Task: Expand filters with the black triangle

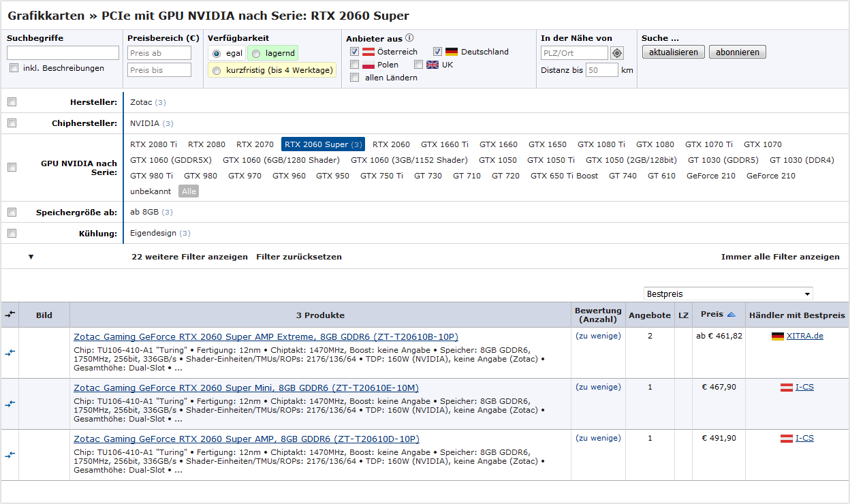Action: 31,257
